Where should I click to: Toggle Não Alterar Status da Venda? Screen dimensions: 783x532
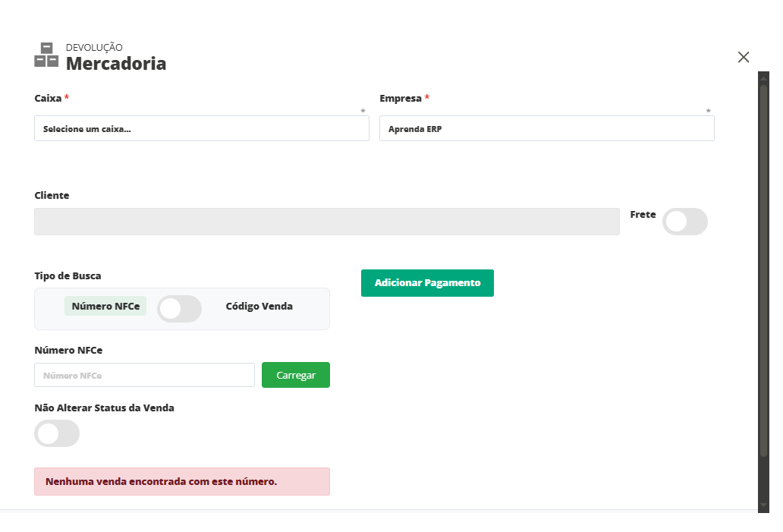point(57,433)
